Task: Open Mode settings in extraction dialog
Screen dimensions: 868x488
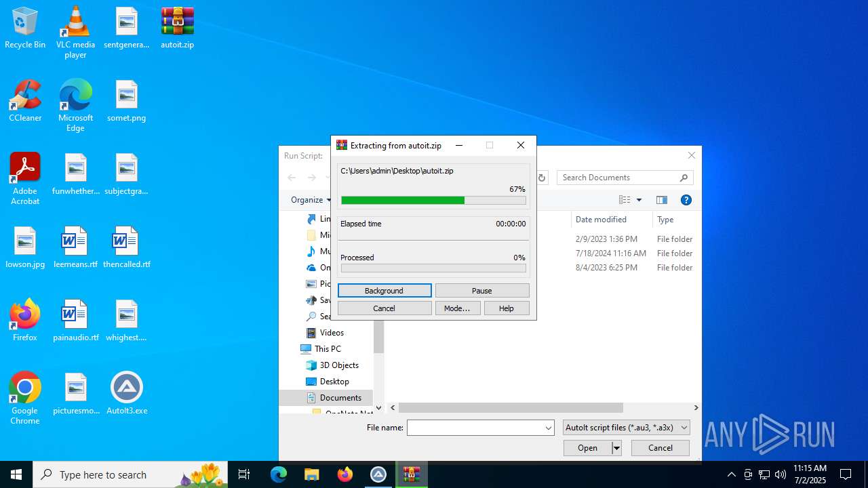Action: pyautogui.click(x=458, y=308)
